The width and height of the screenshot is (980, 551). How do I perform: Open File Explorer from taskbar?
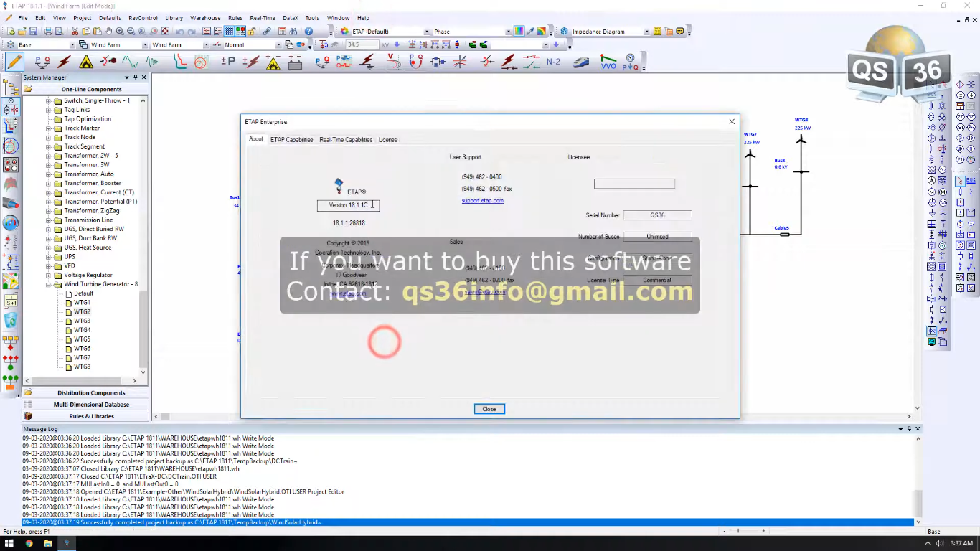click(x=48, y=543)
